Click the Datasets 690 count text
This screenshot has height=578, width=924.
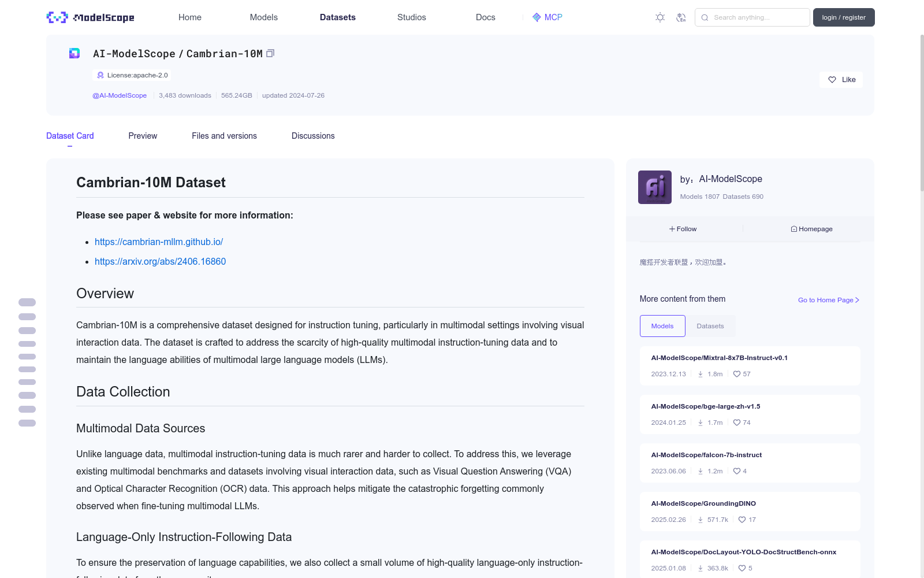pos(743,197)
